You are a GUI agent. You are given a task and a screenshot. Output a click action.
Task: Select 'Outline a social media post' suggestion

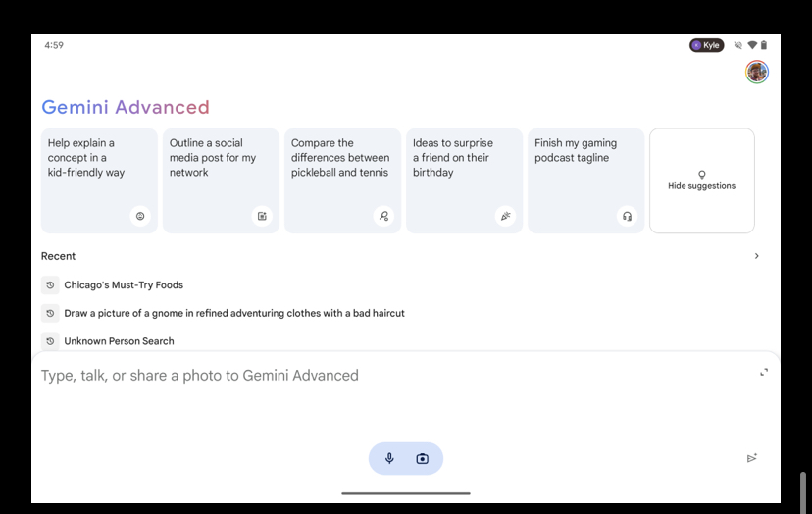click(221, 180)
